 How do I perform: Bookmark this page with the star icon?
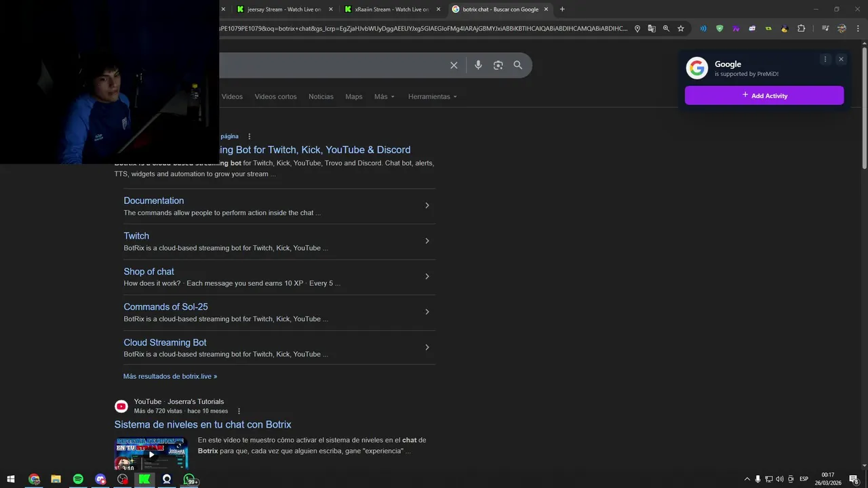coord(681,28)
